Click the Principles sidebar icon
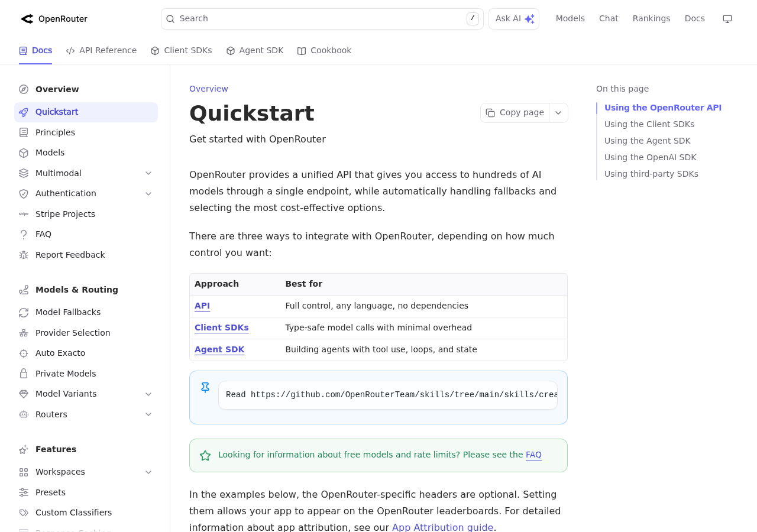This screenshot has width=757, height=532. click(x=24, y=132)
